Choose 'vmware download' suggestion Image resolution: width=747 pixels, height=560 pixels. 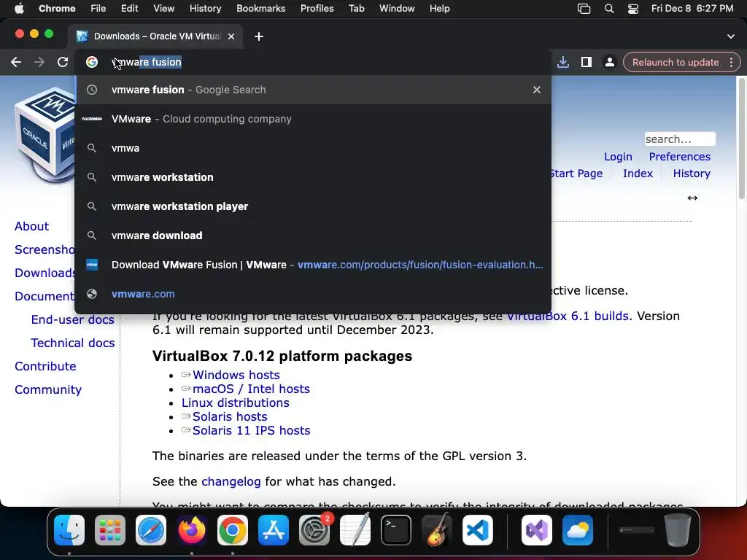313,236
